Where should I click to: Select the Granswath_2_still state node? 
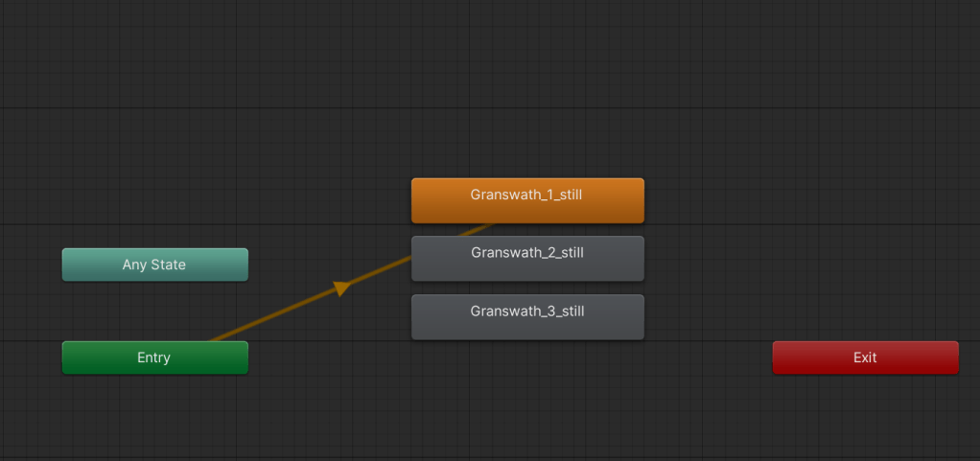(527, 259)
